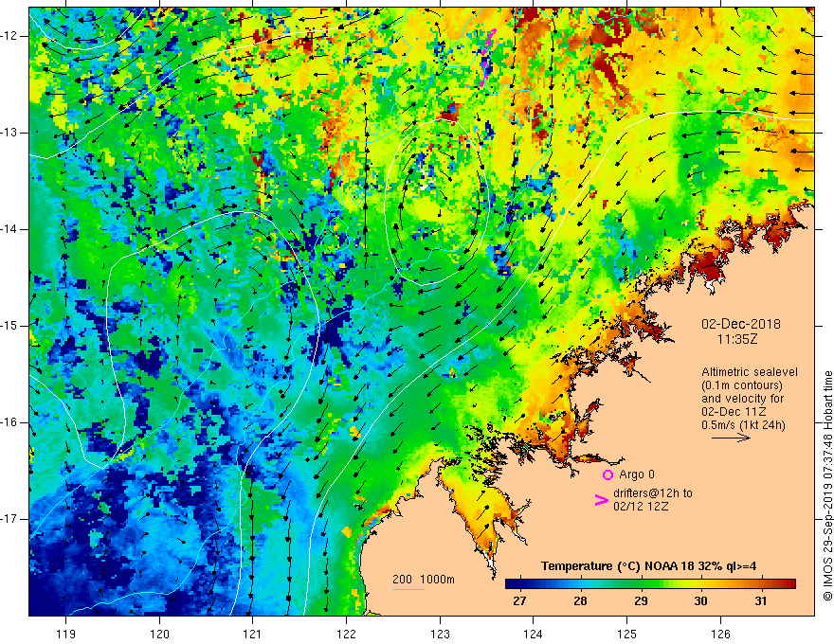834x644 pixels.
Task: Click the colorbar tick label 28
Action: [580, 601]
